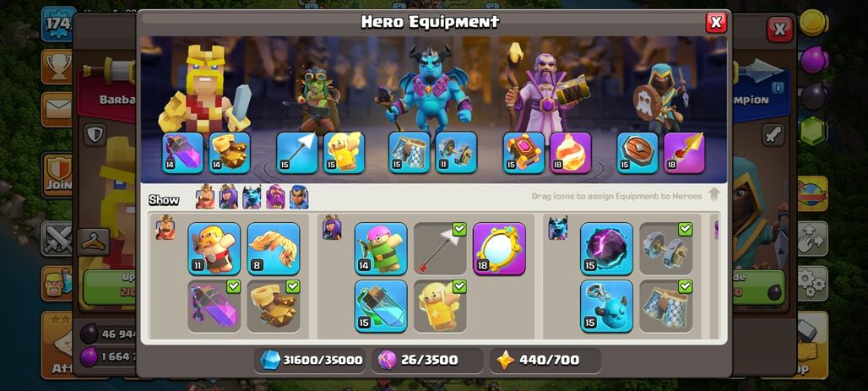Tap the checked Giant Arrow equipment tile
Screen dimensions: 868x391
(x=441, y=248)
